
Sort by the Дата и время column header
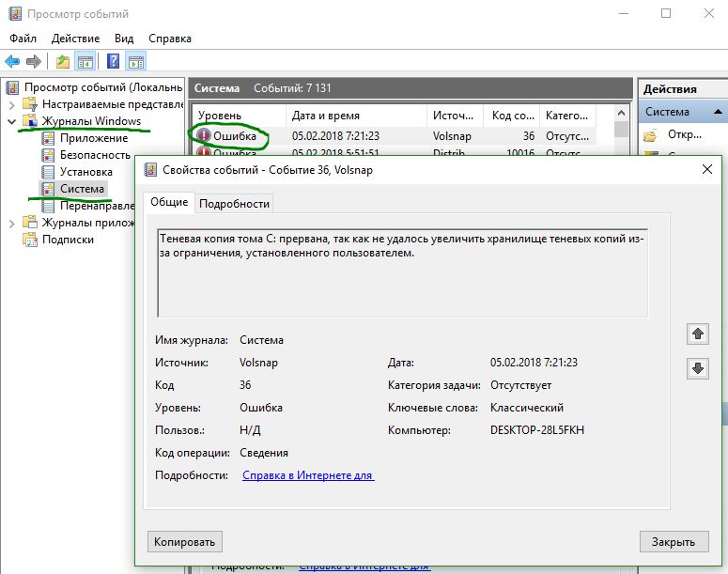click(x=356, y=116)
